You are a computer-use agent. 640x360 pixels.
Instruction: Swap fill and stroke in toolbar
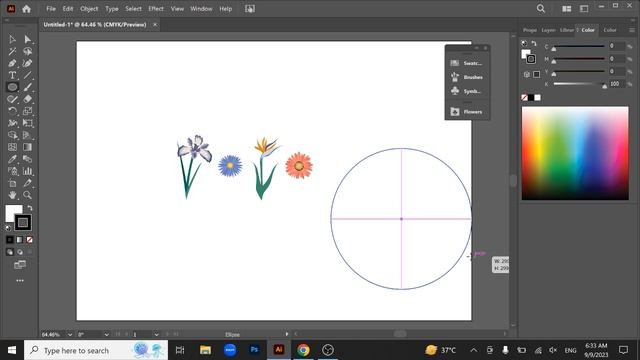tap(30, 208)
